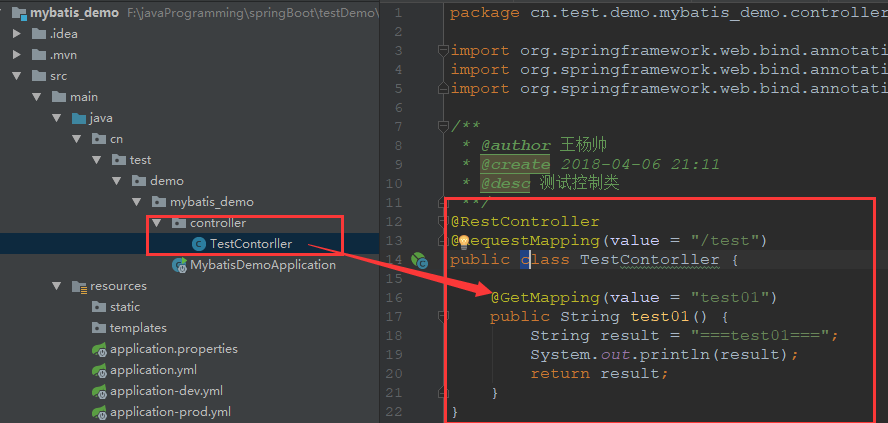Click the TestContorller class name on line 14
The image size is (888, 423).
[650, 260]
